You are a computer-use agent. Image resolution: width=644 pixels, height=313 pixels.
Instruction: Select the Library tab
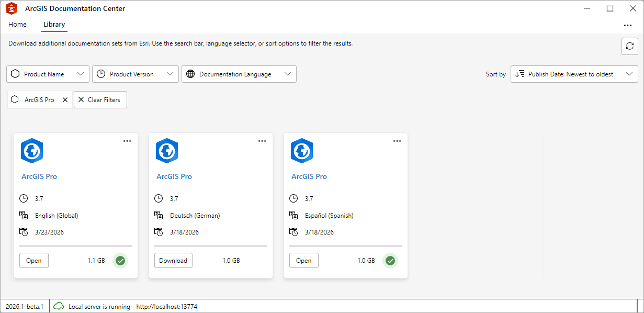54,25
